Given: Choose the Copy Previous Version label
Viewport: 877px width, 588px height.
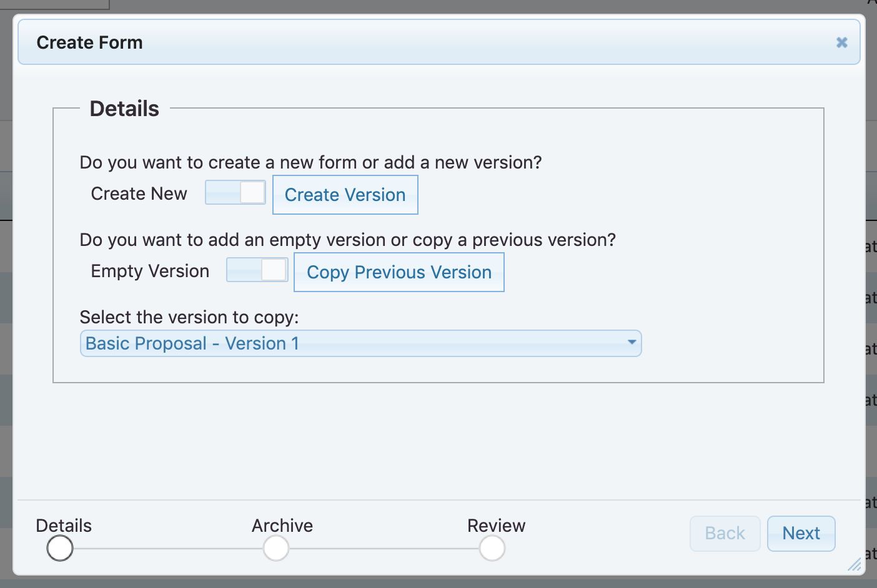Looking at the screenshot, I should coord(399,272).
